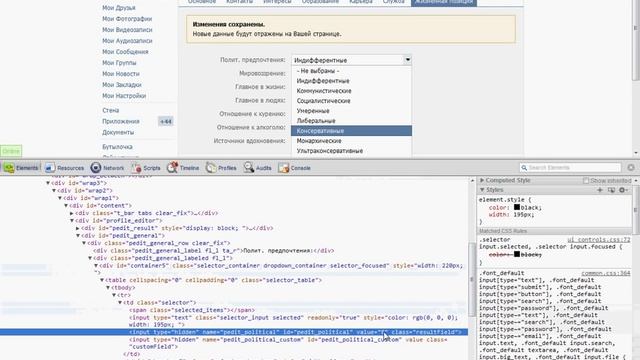
Task: Select 'Умеренные' option
Action: [351, 111]
